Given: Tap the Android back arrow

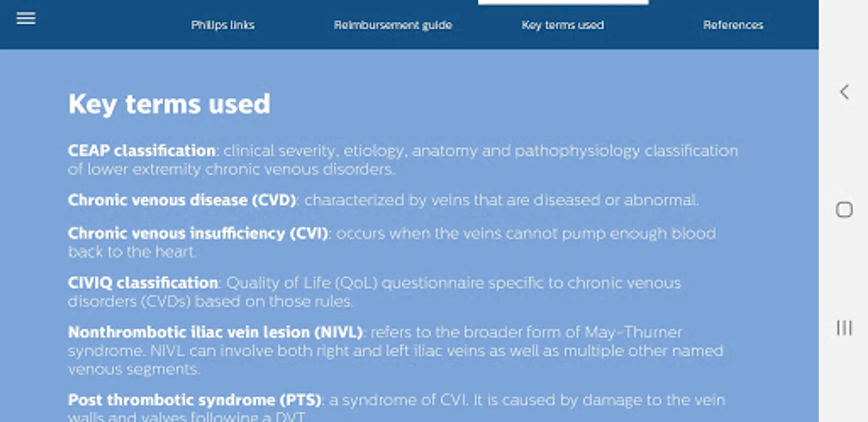Looking at the screenshot, I should click(x=844, y=92).
